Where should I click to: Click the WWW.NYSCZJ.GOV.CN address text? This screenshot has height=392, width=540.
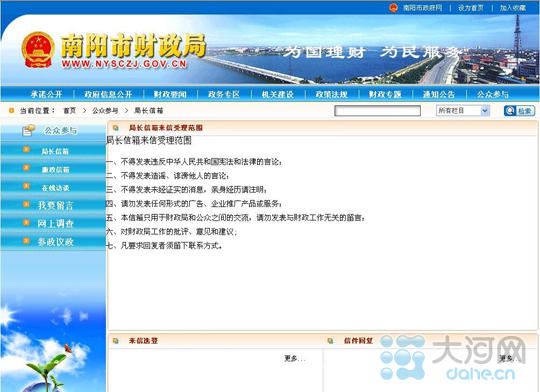[x=124, y=64]
